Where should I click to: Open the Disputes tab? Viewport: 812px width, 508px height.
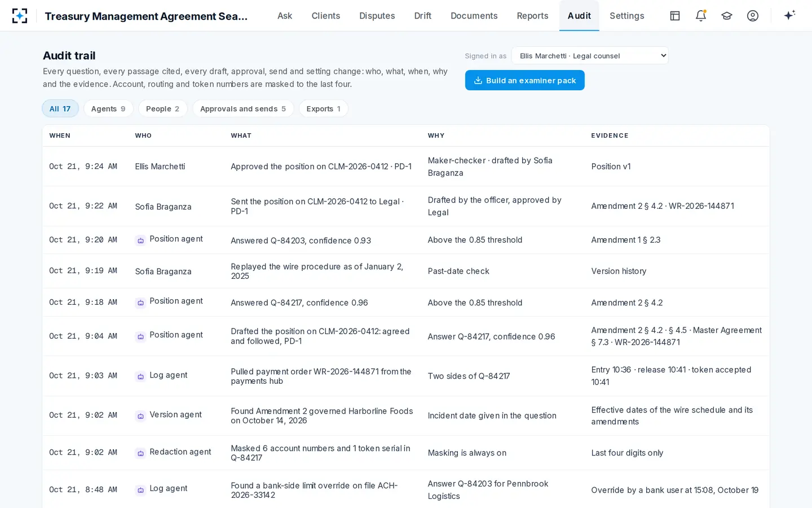point(377,16)
